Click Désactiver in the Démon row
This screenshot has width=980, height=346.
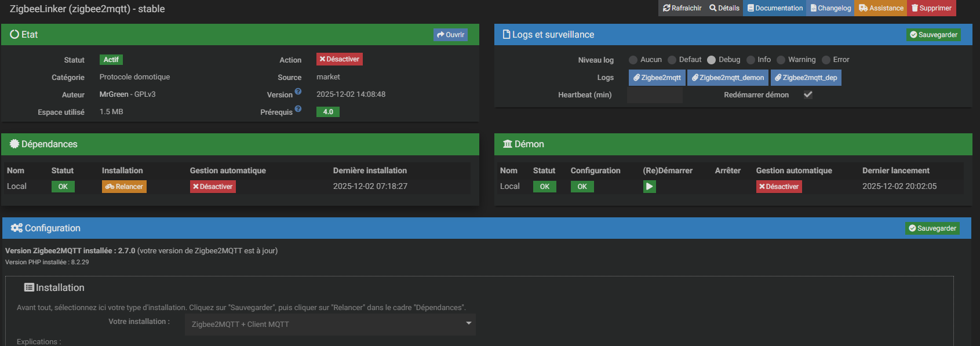pyautogui.click(x=779, y=187)
